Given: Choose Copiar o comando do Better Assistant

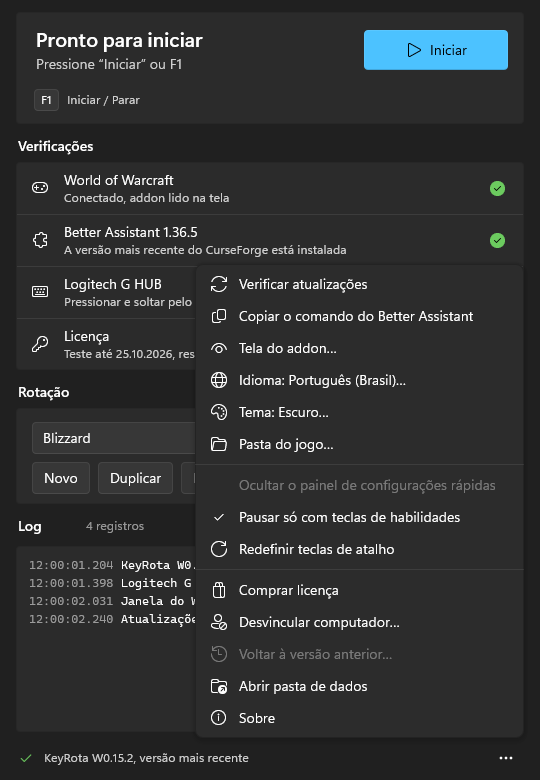Looking at the screenshot, I should click(360, 316).
